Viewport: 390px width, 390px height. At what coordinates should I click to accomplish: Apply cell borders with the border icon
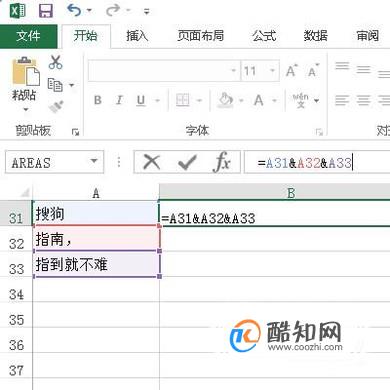coord(182,100)
